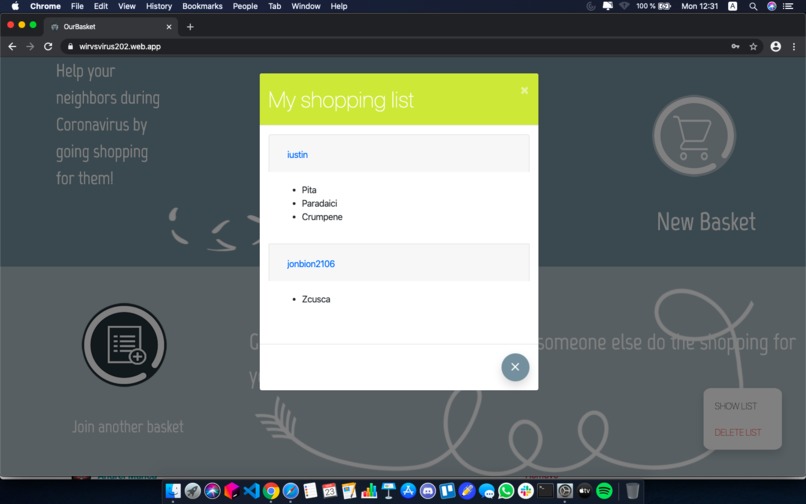Select the Zcusca list item
Screen dimensions: 806x504
pos(316,299)
